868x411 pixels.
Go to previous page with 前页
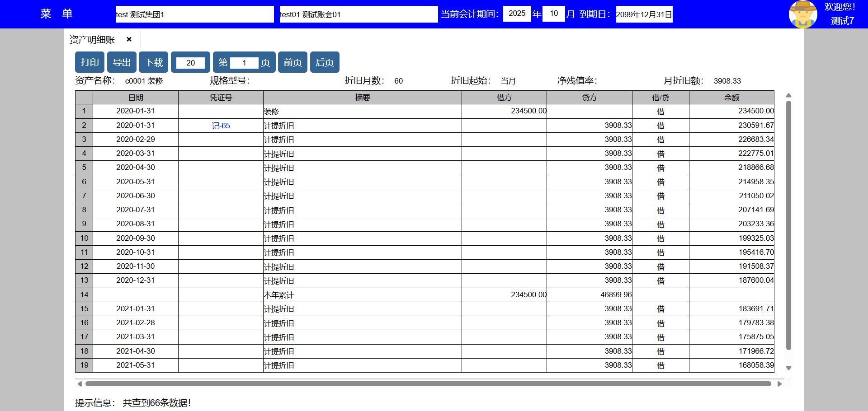(292, 62)
